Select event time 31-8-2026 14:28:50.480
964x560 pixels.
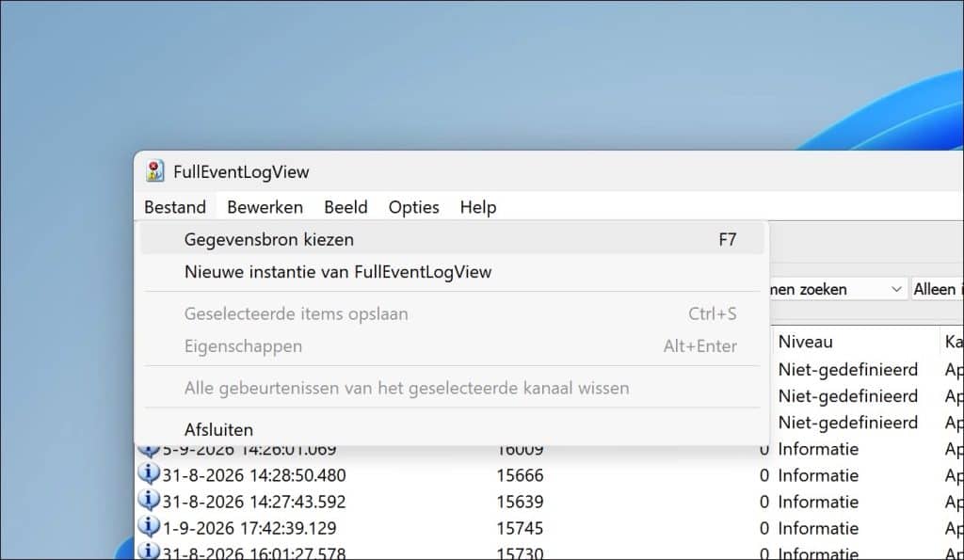[x=254, y=475]
